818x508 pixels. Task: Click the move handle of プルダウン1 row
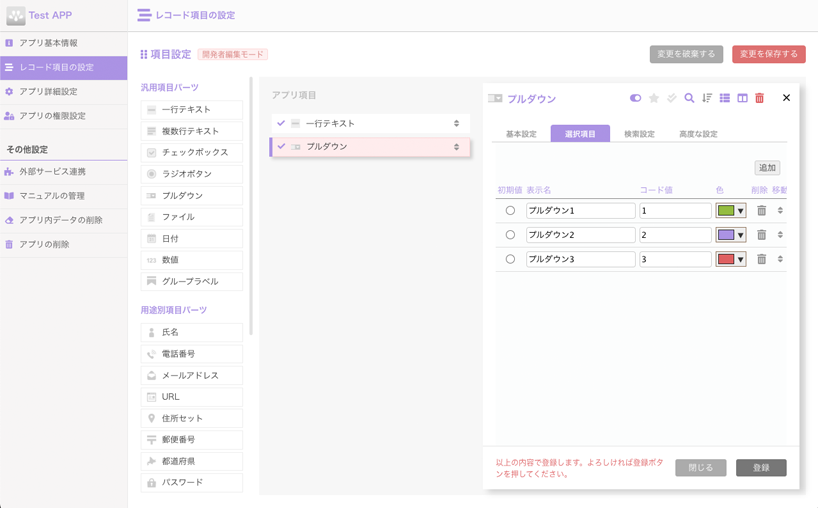780,210
